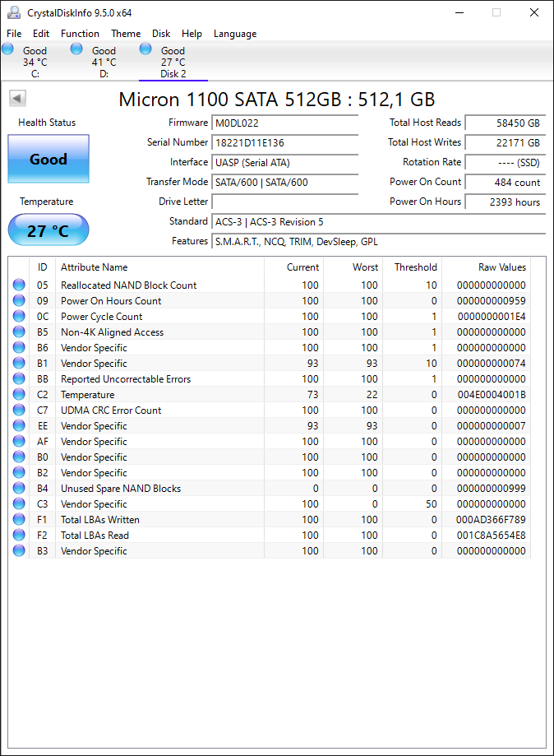Click Total Host Reads value 58450 GB

506,123
